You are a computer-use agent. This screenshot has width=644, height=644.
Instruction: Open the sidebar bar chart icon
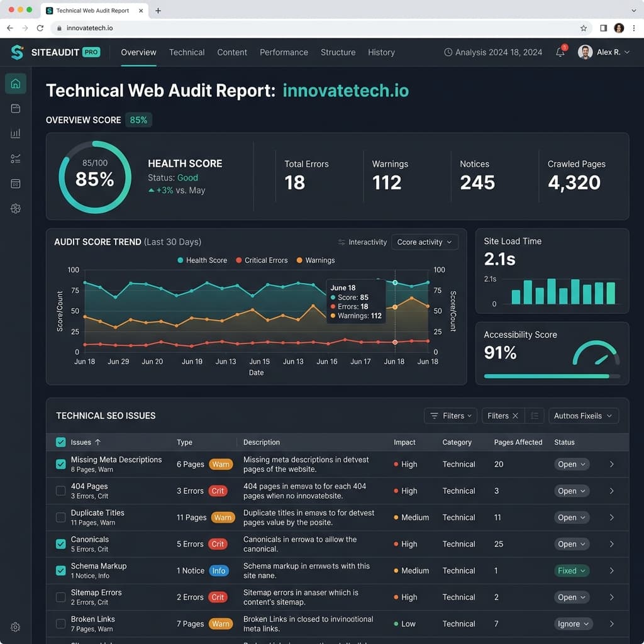(16, 133)
